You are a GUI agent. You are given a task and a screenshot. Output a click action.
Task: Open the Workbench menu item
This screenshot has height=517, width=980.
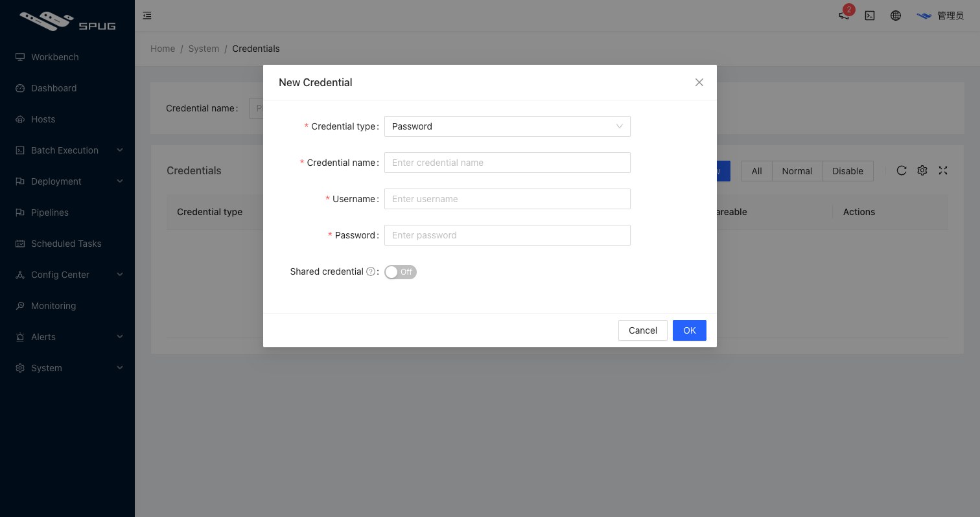coord(67,57)
